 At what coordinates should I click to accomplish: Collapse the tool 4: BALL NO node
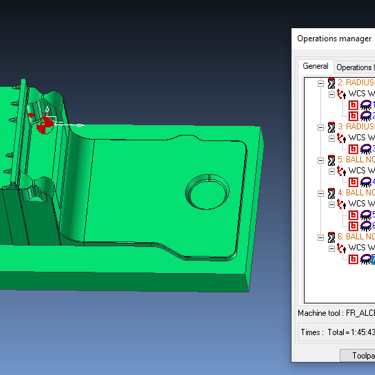point(321,193)
